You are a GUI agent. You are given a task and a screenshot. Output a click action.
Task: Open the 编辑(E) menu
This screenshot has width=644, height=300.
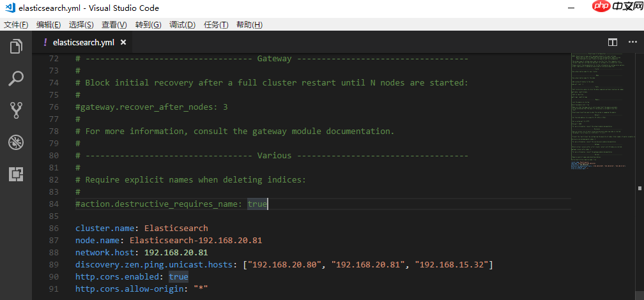pyautogui.click(x=49, y=25)
